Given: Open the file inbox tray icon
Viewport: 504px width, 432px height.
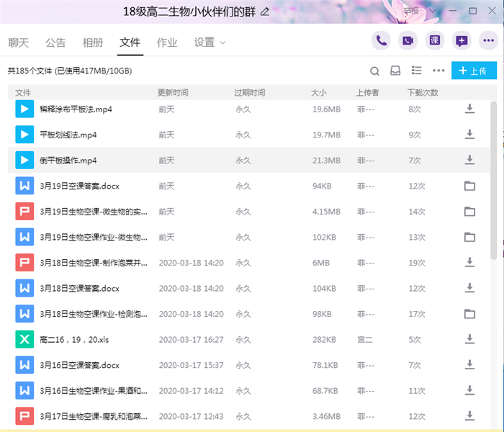Looking at the screenshot, I should [x=395, y=71].
